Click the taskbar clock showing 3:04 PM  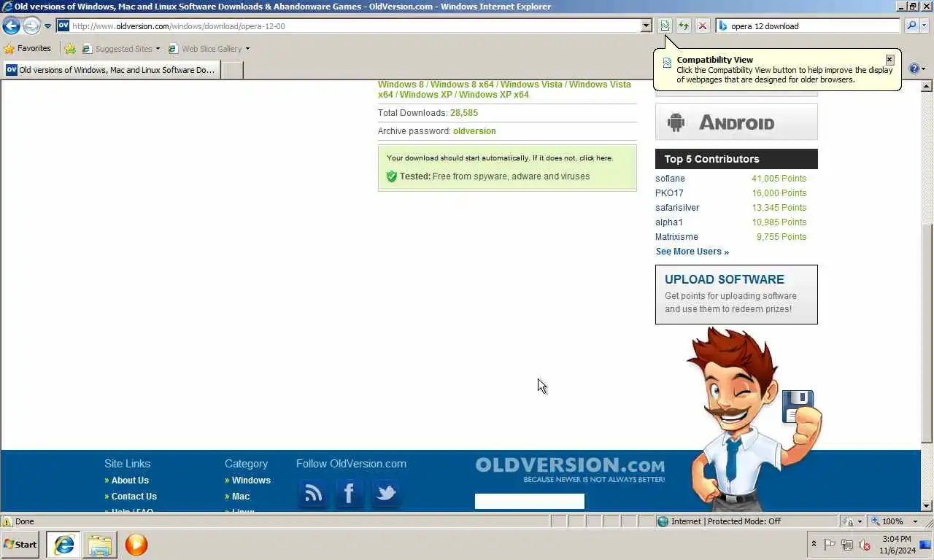pos(895,545)
